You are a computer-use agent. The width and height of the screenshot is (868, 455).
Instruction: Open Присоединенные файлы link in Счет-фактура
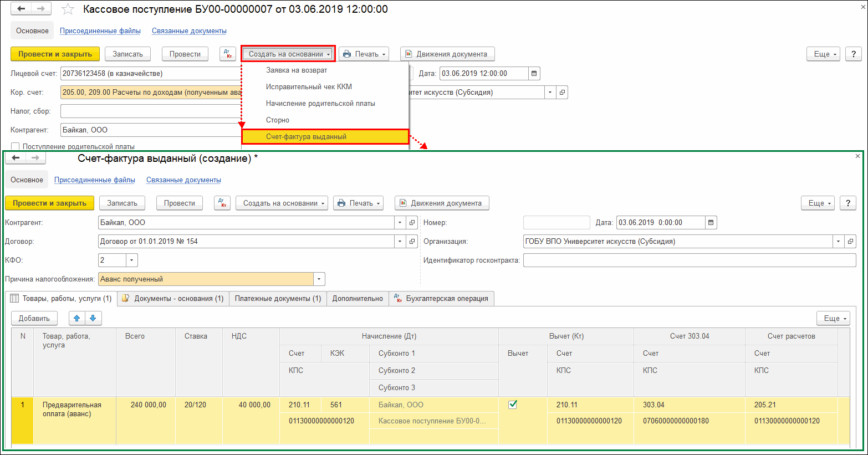(95, 180)
